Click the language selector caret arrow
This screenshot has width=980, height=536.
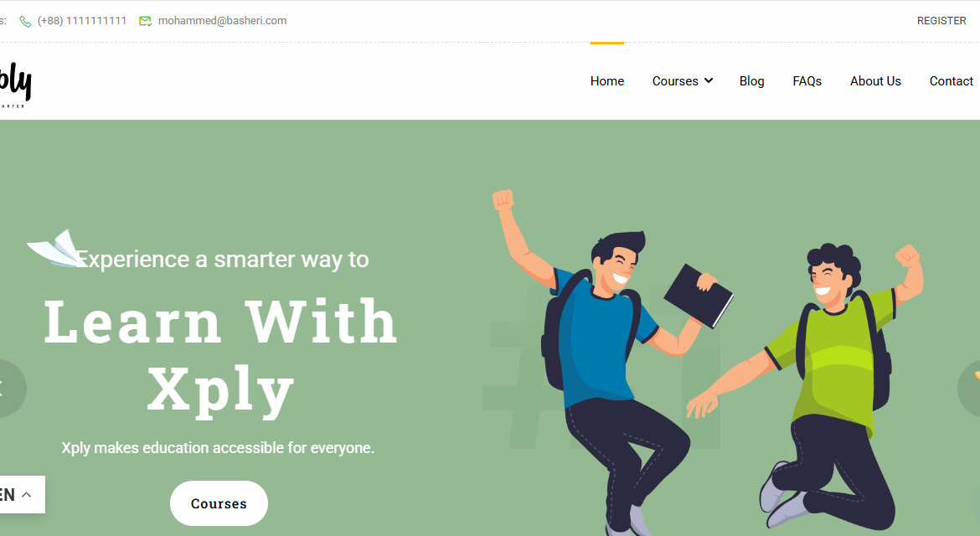coord(27,495)
